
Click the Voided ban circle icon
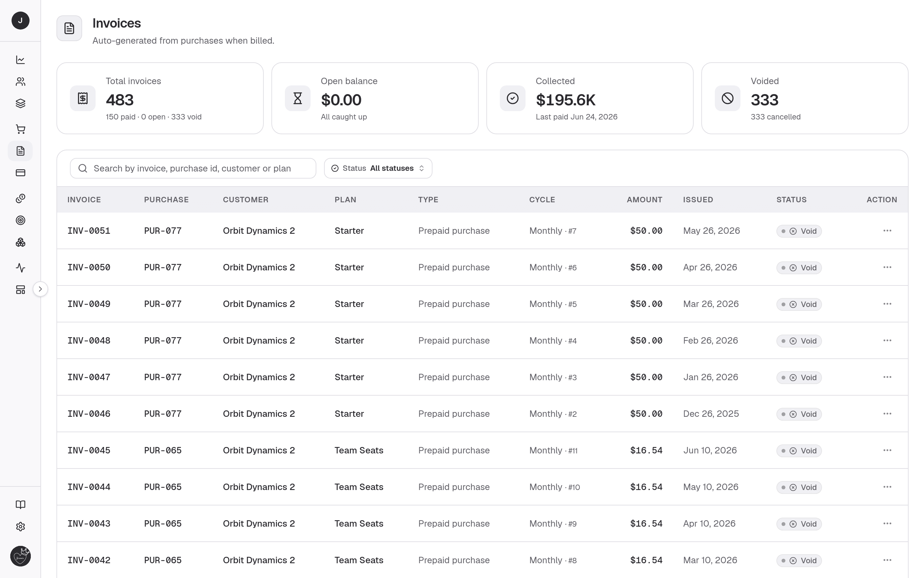point(727,98)
